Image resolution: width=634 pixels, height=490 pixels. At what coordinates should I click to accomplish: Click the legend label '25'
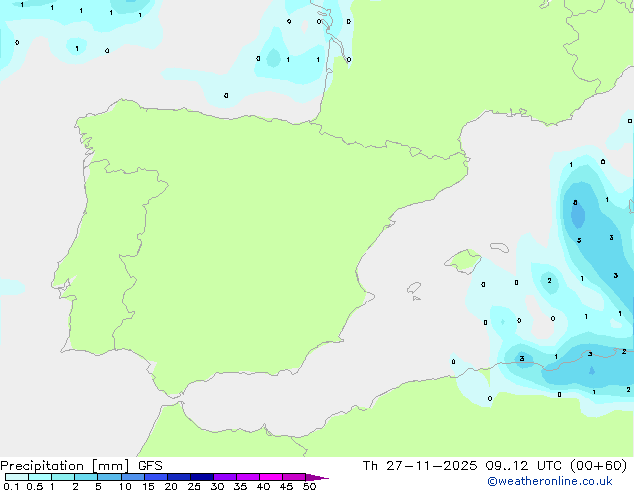click(x=194, y=486)
